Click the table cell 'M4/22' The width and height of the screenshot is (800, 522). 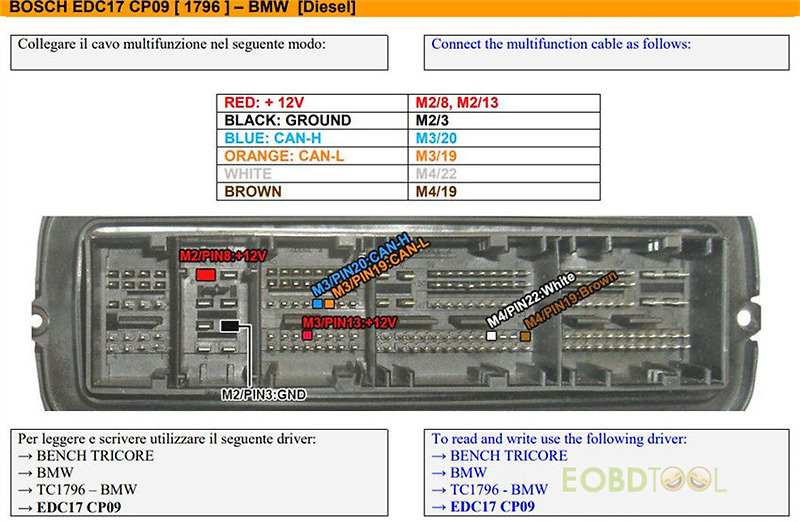[504, 174]
